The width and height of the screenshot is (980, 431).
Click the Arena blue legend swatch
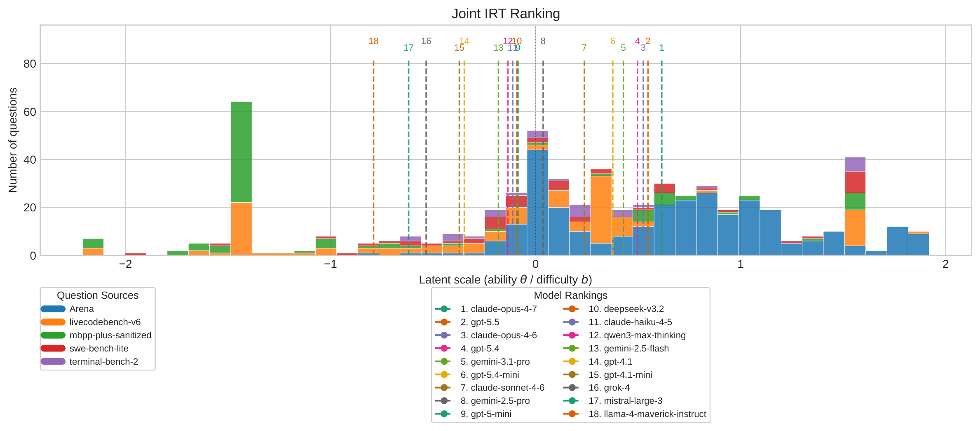(53, 309)
